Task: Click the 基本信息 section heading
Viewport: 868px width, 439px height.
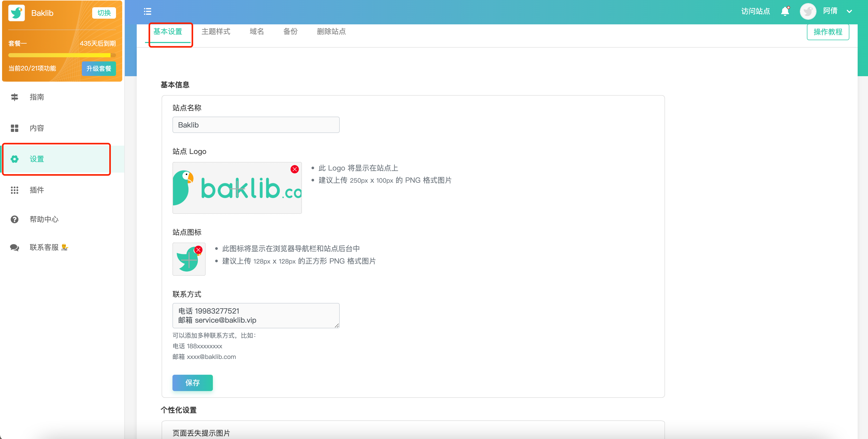Action: (175, 85)
